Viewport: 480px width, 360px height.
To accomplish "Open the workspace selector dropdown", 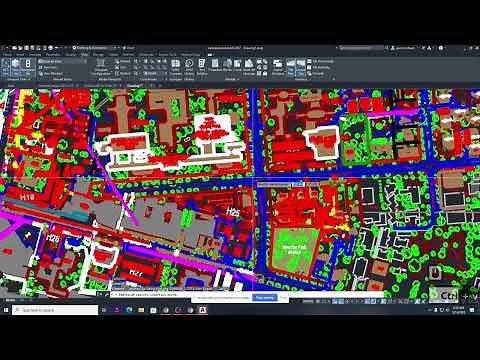I will point(96,48).
